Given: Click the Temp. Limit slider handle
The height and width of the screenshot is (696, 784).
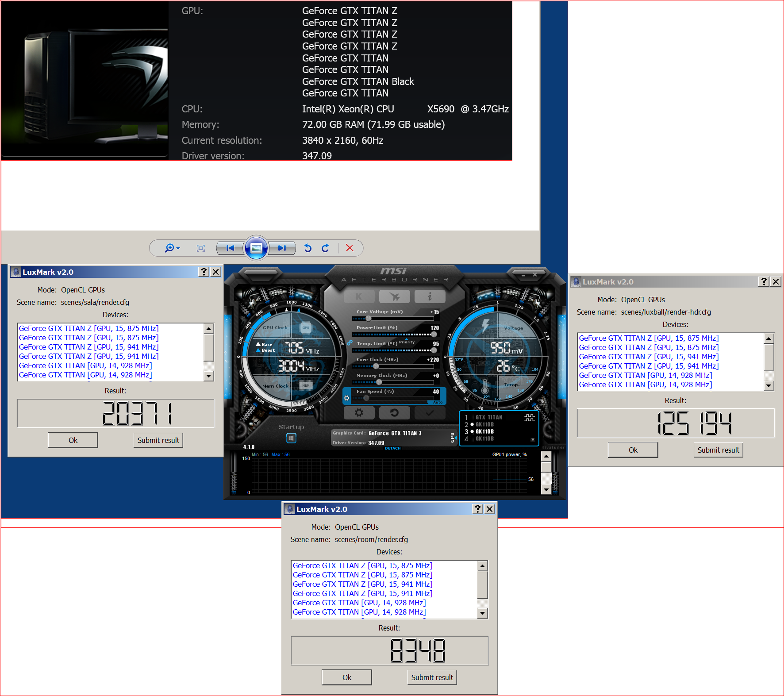Looking at the screenshot, I should 434,350.
